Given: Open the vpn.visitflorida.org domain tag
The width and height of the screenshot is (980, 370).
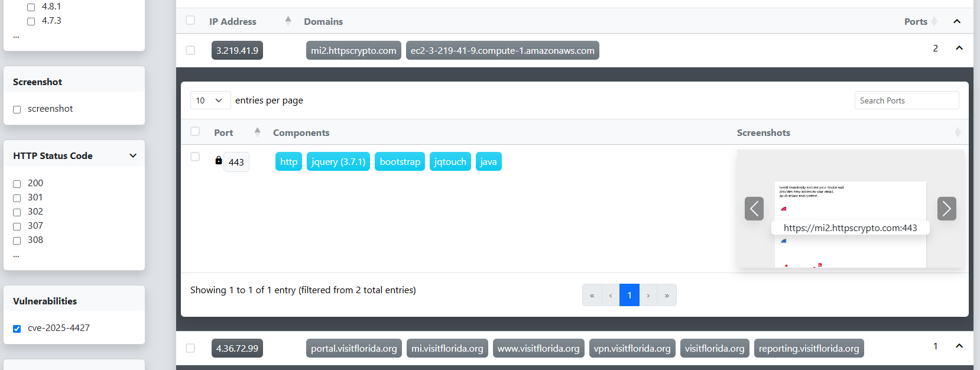Looking at the screenshot, I should click(x=632, y=348).
